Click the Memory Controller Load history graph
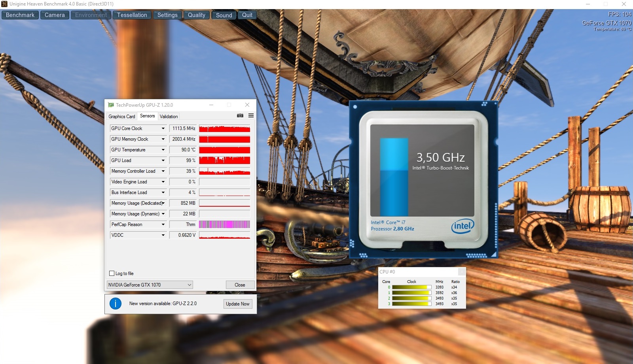Screen dimensions: 633x364 pos(225,171)
